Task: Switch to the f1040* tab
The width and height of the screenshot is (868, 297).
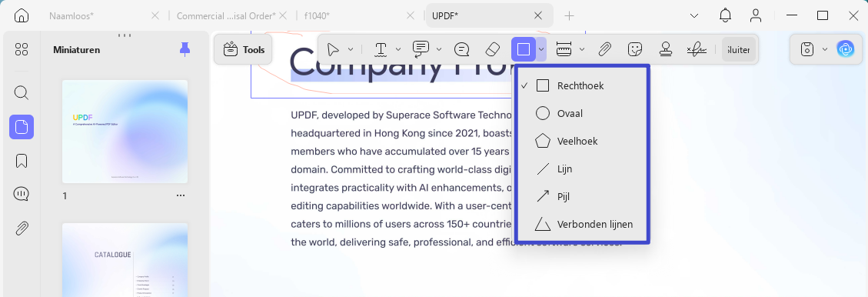Action: pyautogui.click(x=317, y=15)
